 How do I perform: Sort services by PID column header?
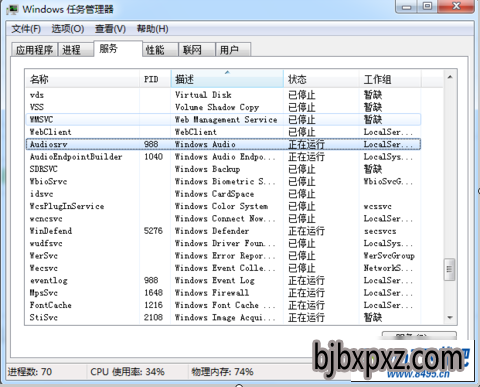click(155, 79)
